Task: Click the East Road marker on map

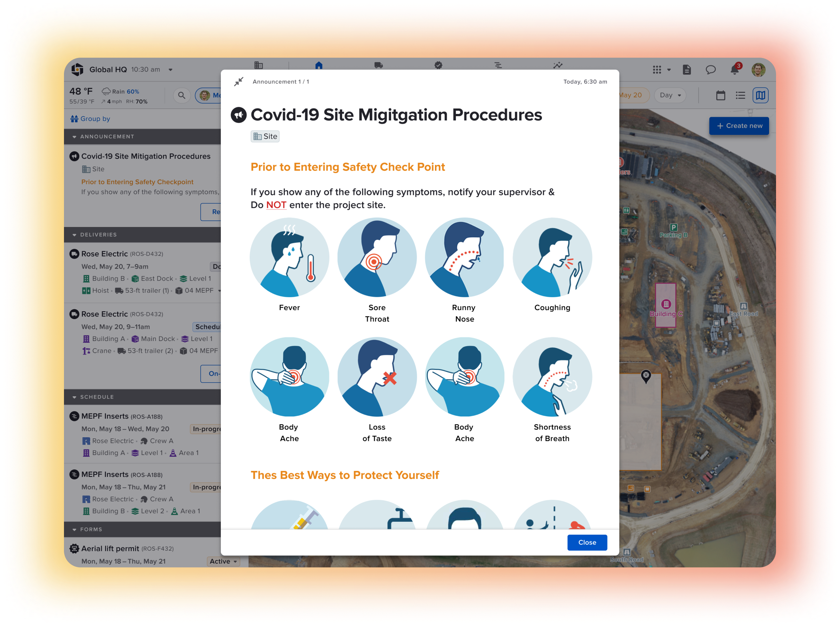Action: coord(743,310)
